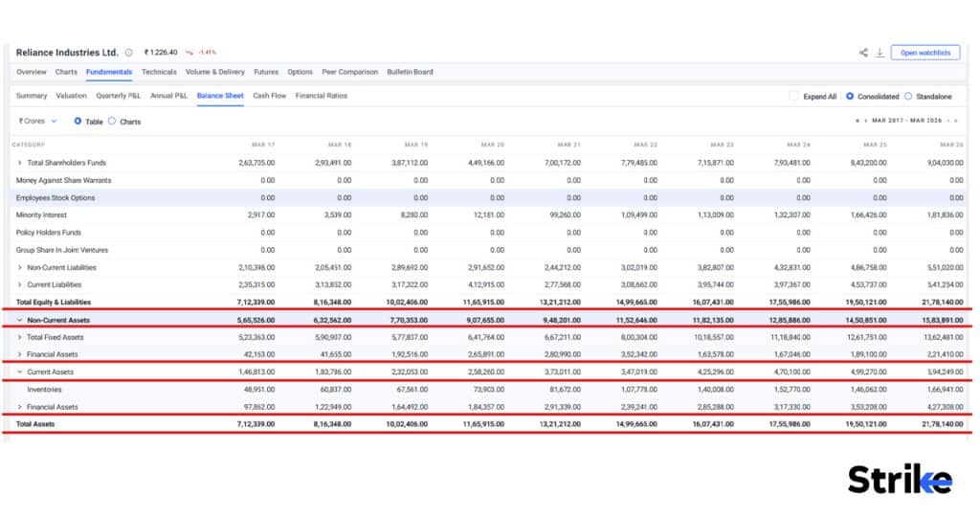The height and width of the screenshot is (519, 980).
Task: Switch to the Technicals tab
Action: coord(159,72)
